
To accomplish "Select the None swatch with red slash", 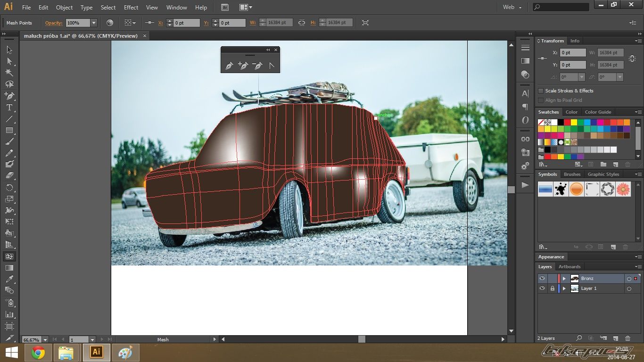I will pos(541,123).
